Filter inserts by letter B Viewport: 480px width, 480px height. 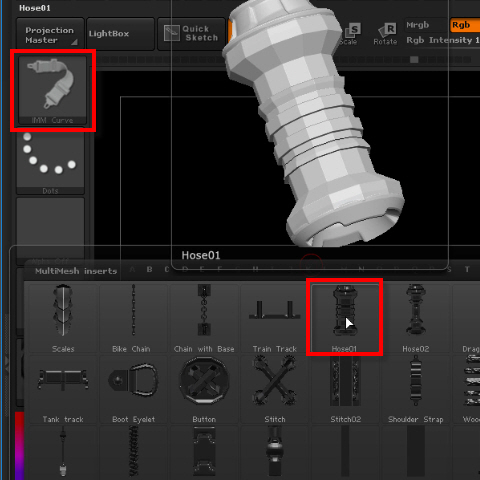[150, 269]
